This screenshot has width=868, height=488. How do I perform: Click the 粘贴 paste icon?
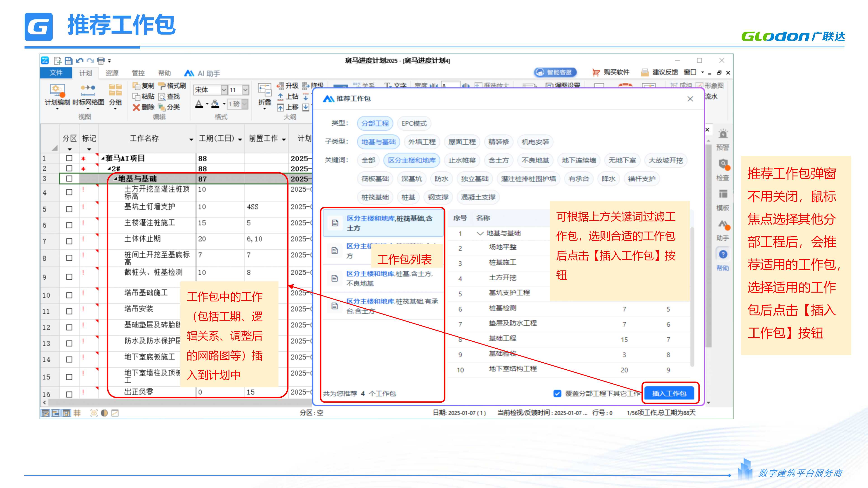click(136, 97)
